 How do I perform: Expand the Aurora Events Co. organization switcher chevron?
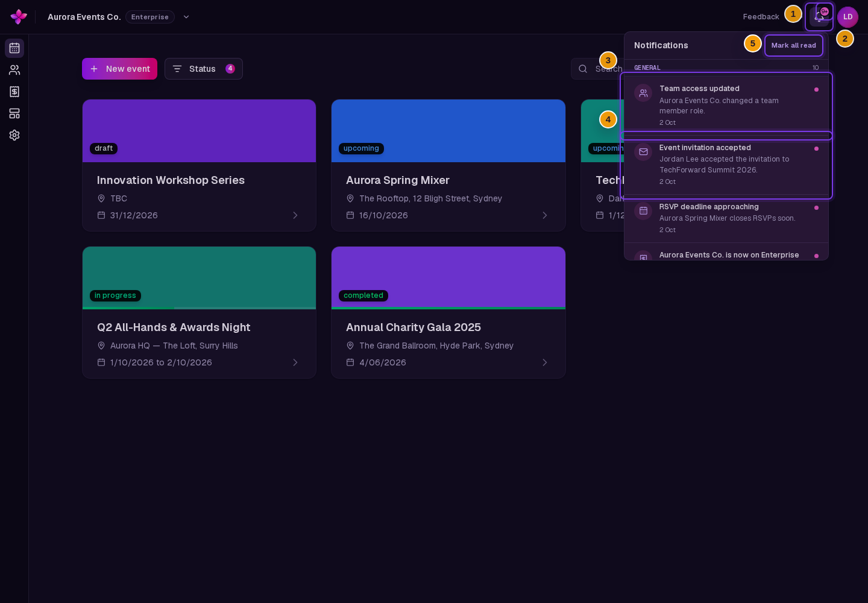[186, 17]
